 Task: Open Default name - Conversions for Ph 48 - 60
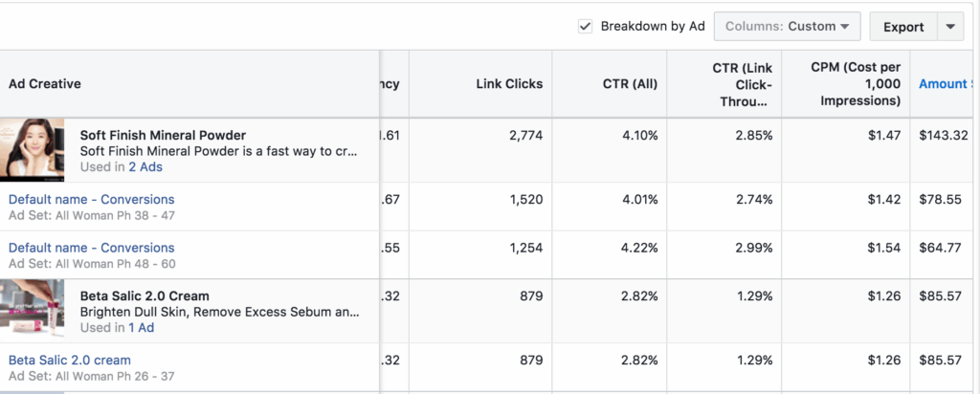[x=92, y=247]
